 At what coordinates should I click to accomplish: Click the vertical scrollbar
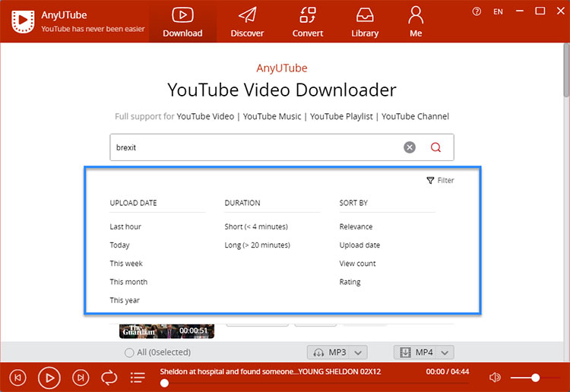pos(566,71)
